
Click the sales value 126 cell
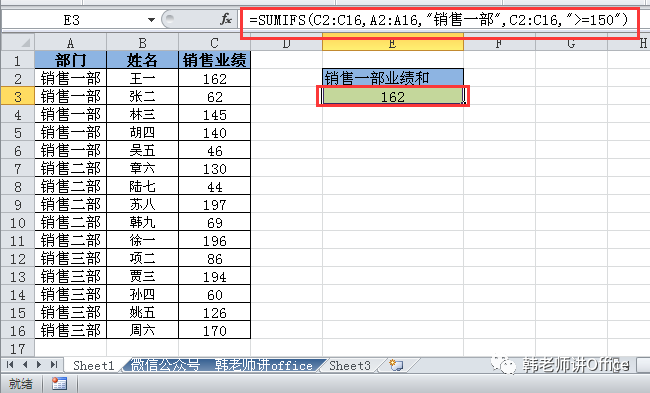[x=214, y=313]
